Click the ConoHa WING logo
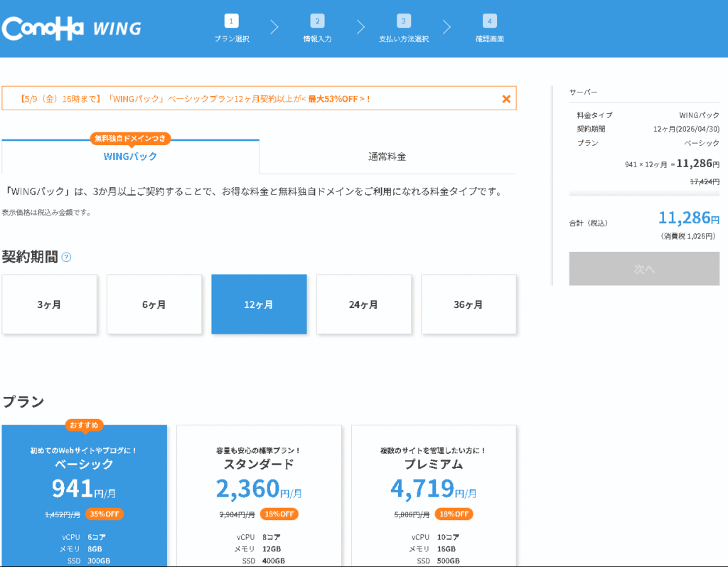 coord(72,28)
